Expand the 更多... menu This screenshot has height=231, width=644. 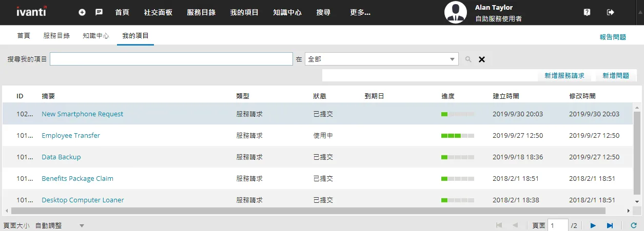click(x=360, y=12)
